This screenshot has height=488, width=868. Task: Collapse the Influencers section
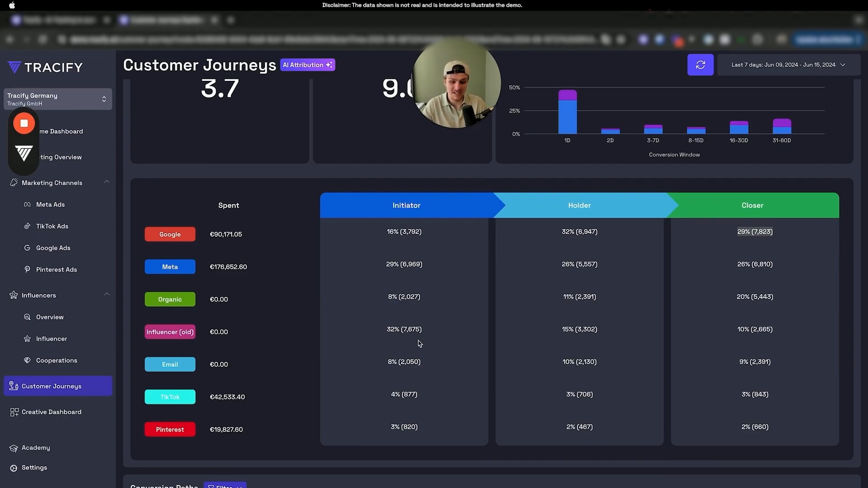click(x=107, y=294)
